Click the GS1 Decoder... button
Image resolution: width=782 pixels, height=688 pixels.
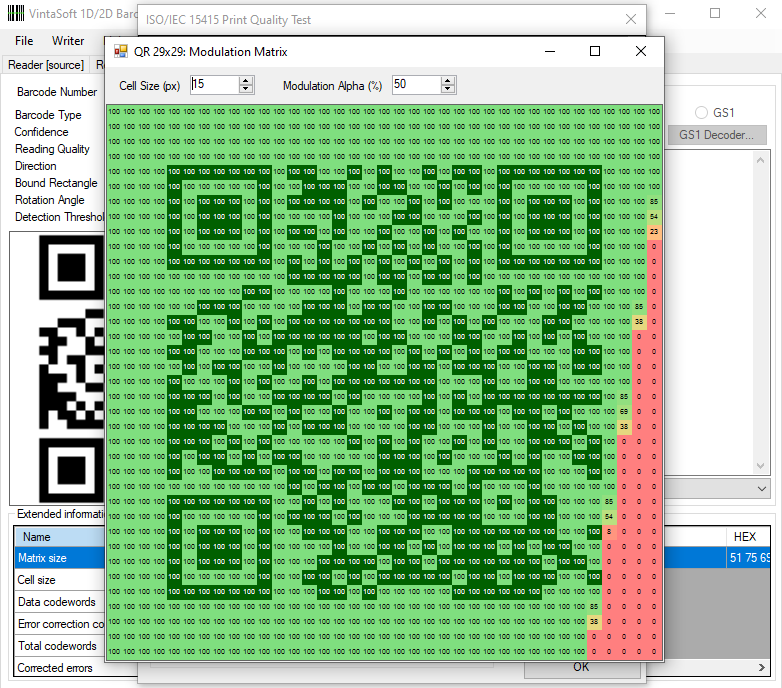(717, 135)
